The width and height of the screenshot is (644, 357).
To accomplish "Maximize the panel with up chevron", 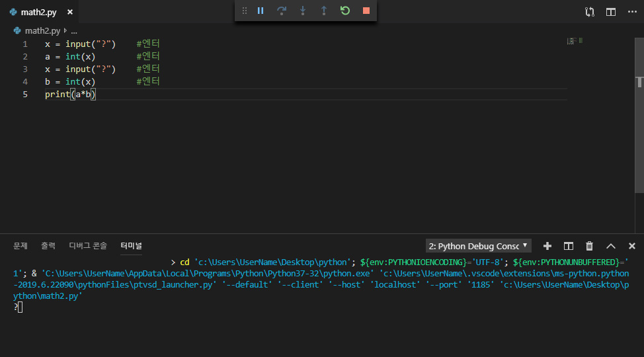I will click(x=611, y=246).
